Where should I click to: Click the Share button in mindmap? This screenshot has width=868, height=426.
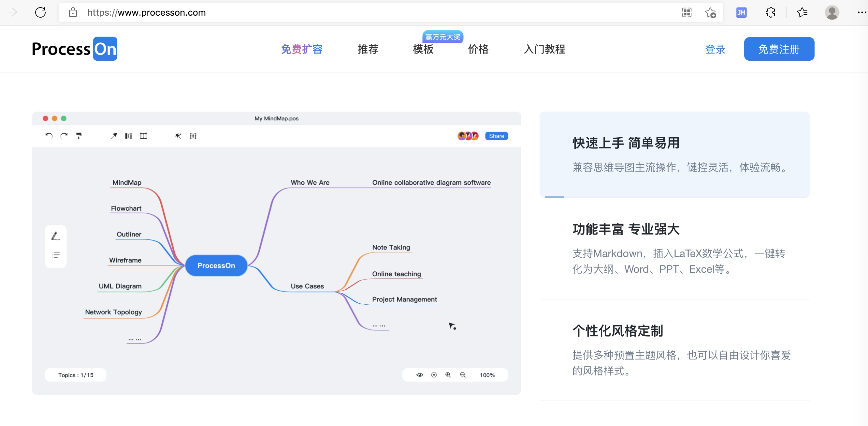(x=496, y=136)
